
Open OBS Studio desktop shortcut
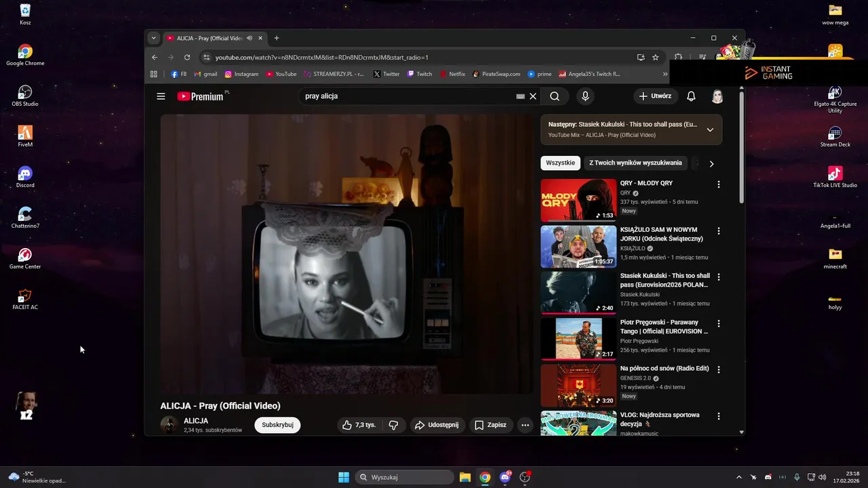pyautogui.click(x=25, y=96)
